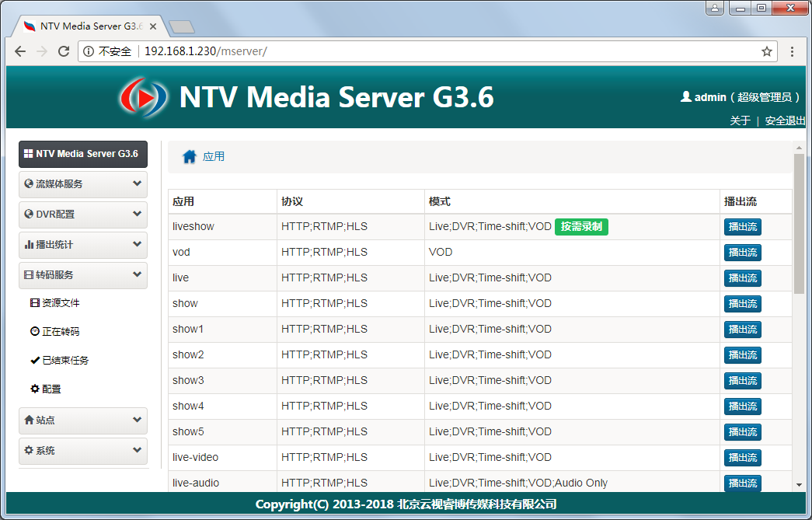Open 资源文件 submenu item
812x520 pixels.
[x=55, y=303]
